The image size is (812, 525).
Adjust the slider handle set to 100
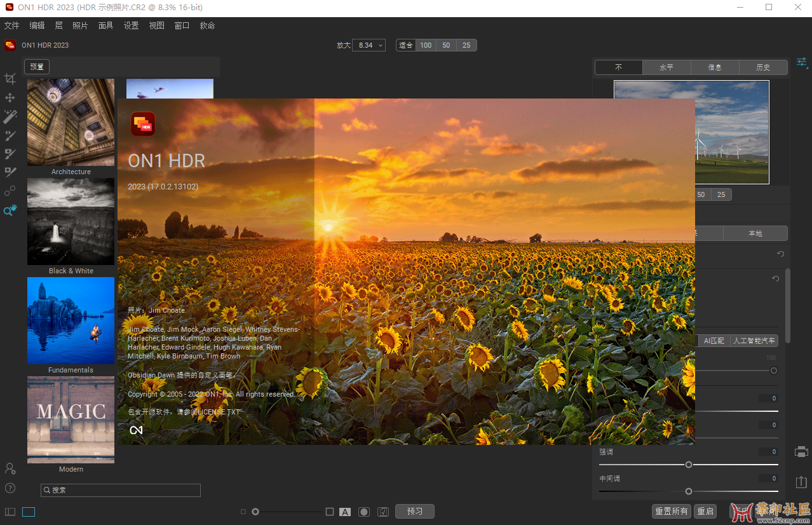pos(773,371)
